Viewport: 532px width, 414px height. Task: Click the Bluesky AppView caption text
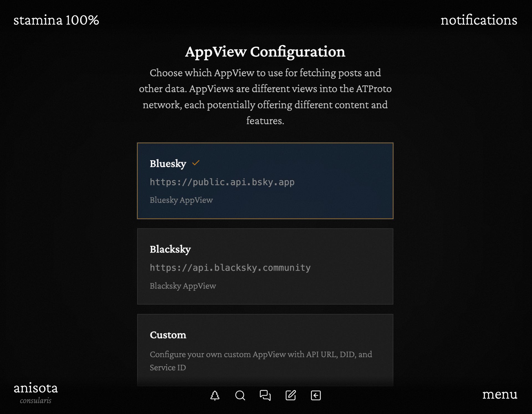tap(181, 200)
